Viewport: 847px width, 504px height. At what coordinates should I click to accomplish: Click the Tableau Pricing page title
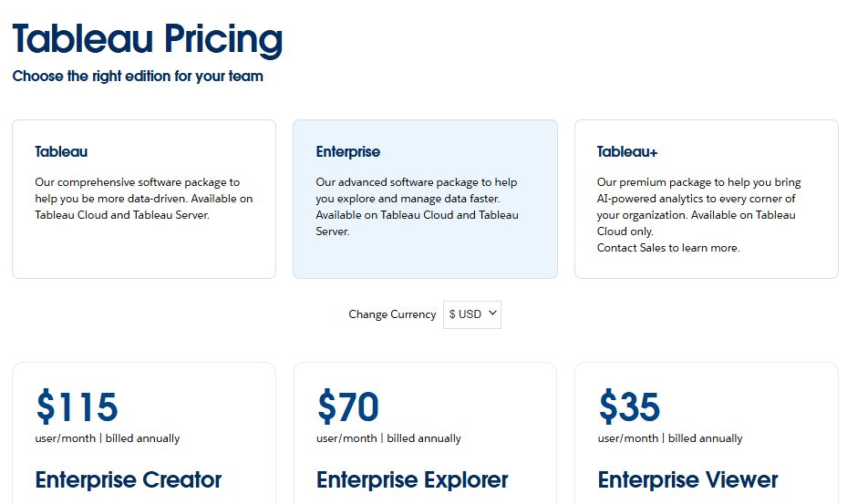pyautogui.click(x=148, y=39)
